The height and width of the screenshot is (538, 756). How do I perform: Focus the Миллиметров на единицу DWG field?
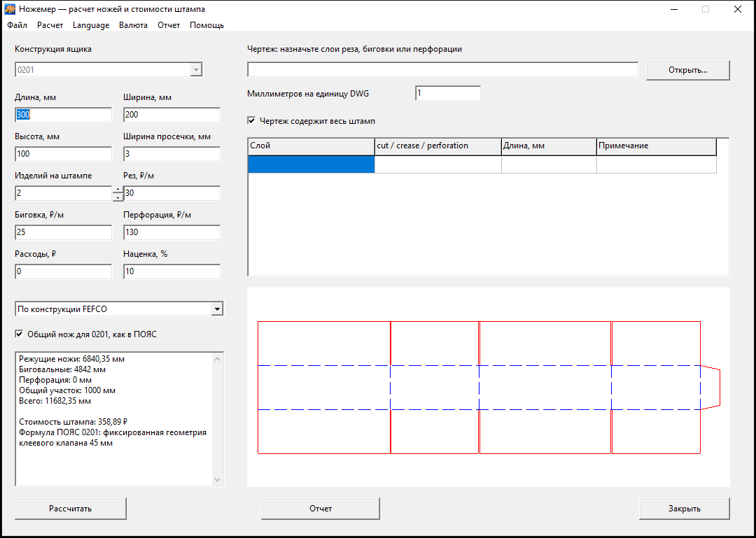pyautogui.click(x=448, y=93)
